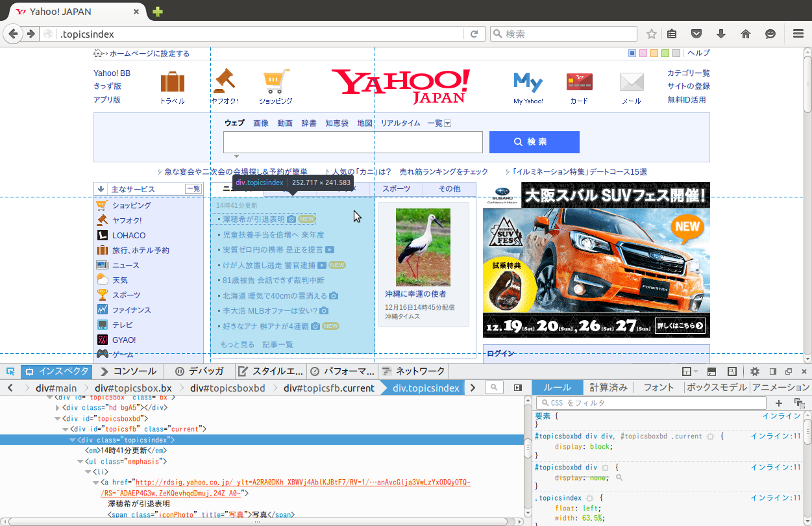Collapse the div class="topicsindex" node
812x526 pixels.
[72, 440]
